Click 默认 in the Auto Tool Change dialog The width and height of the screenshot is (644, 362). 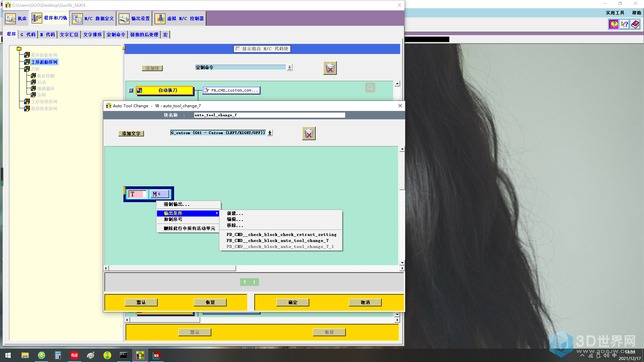point(141,302)
